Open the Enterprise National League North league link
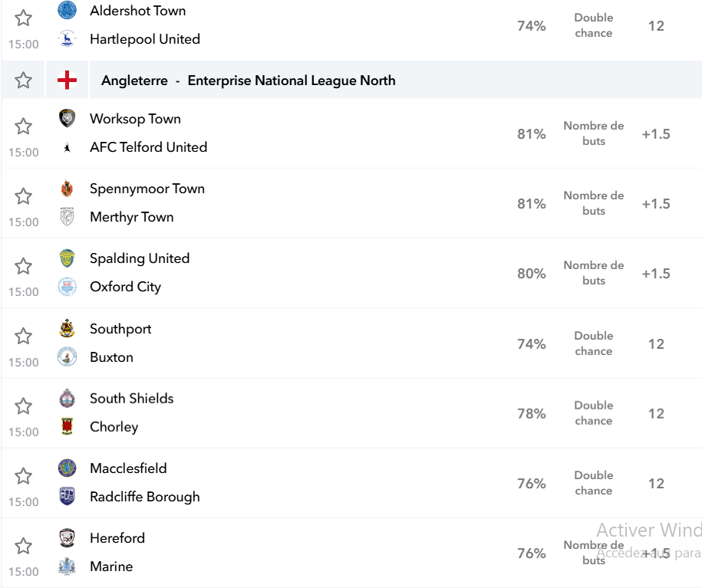Screen dimensions: 702x588 (x=292, y=80)
